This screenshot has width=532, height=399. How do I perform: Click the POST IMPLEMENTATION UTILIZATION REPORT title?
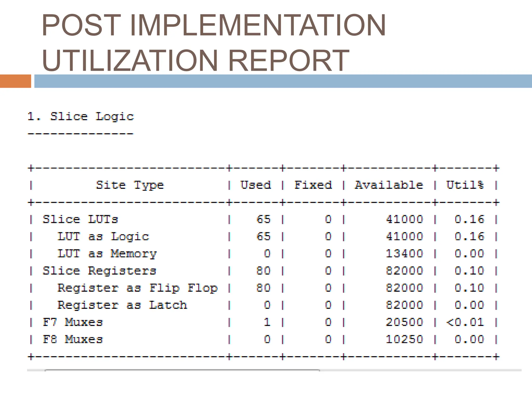214,42
